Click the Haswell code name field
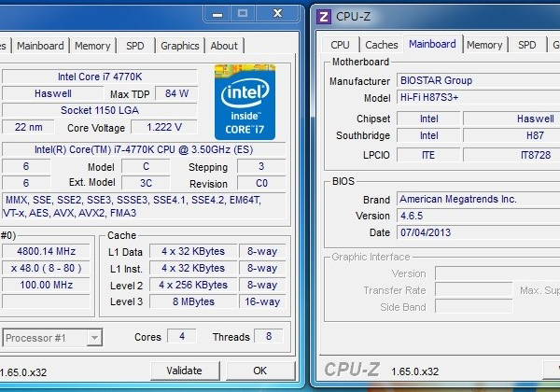Screen dimensions: 560x392 (x=53, y=93)
